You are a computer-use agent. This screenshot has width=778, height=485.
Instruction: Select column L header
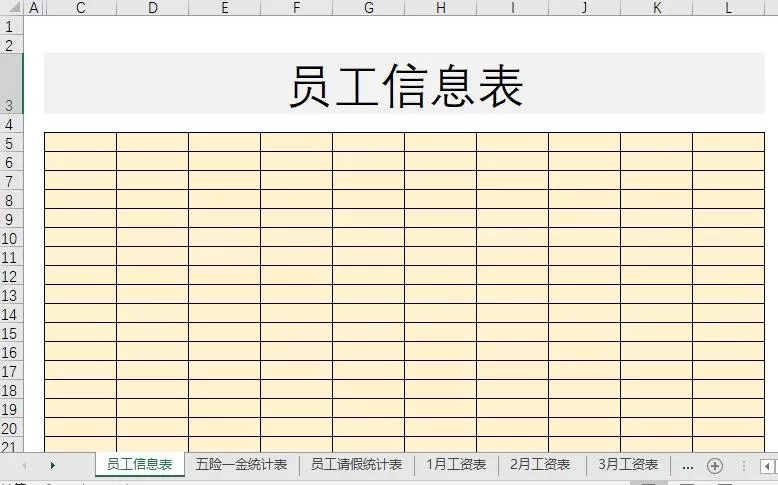[x=728, y=8]
